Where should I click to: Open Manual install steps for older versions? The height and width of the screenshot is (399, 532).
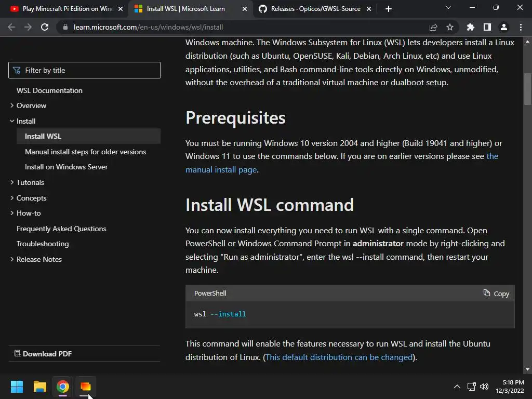point(86,152)
